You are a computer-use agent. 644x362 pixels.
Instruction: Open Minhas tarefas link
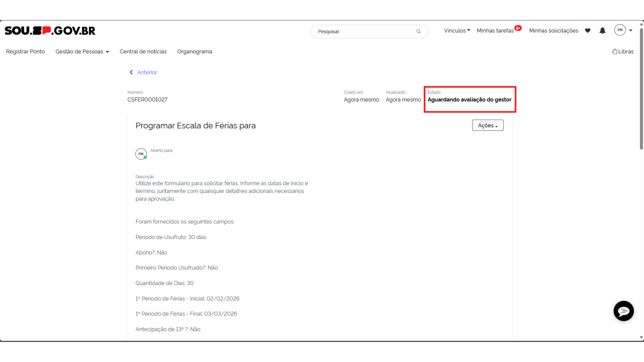495,31
